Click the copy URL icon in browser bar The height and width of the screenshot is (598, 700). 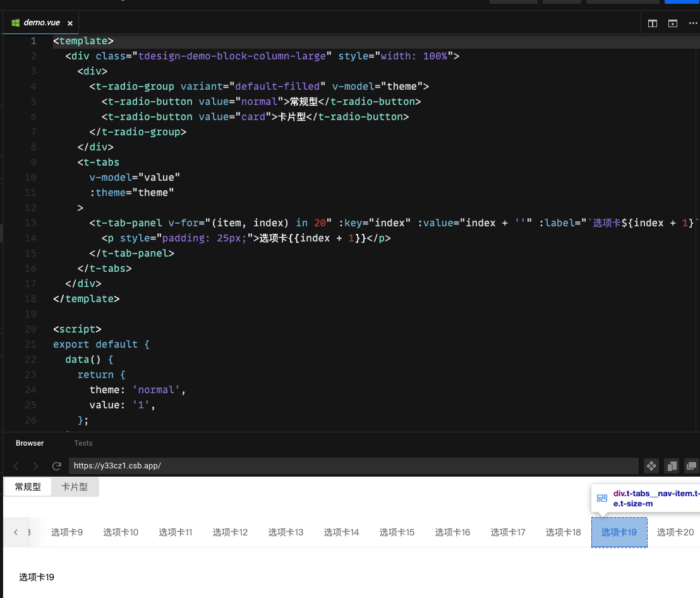(x=671, y=466)
